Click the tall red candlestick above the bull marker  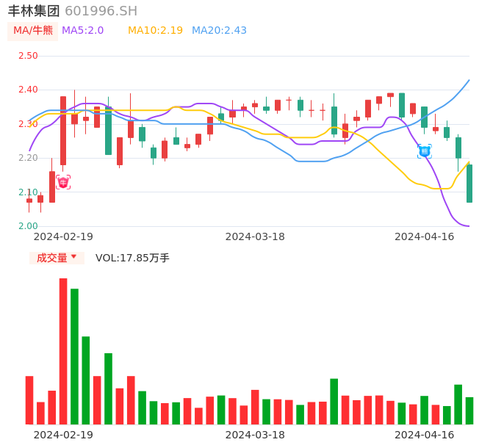63,131
